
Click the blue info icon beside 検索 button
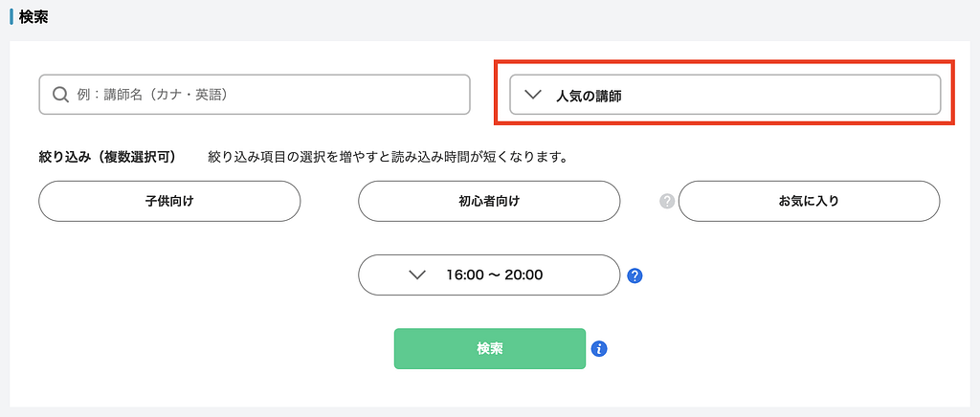(x=600, y=348)
